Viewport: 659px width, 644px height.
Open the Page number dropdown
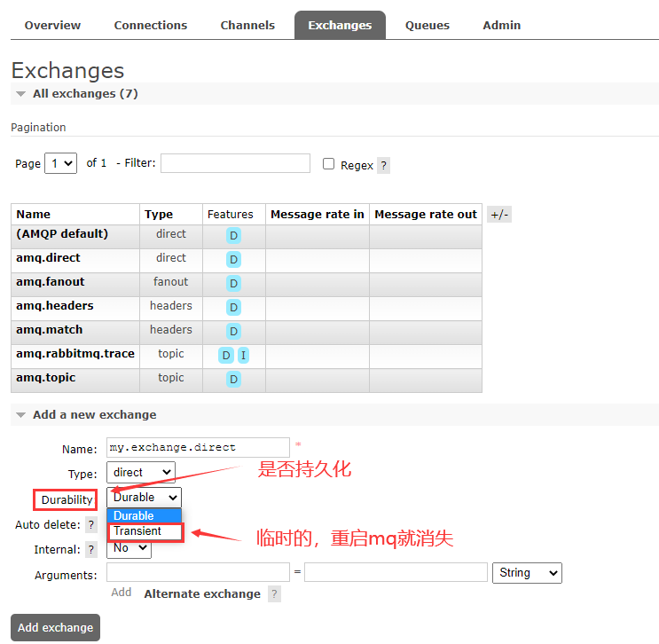(x=61, y=163)
